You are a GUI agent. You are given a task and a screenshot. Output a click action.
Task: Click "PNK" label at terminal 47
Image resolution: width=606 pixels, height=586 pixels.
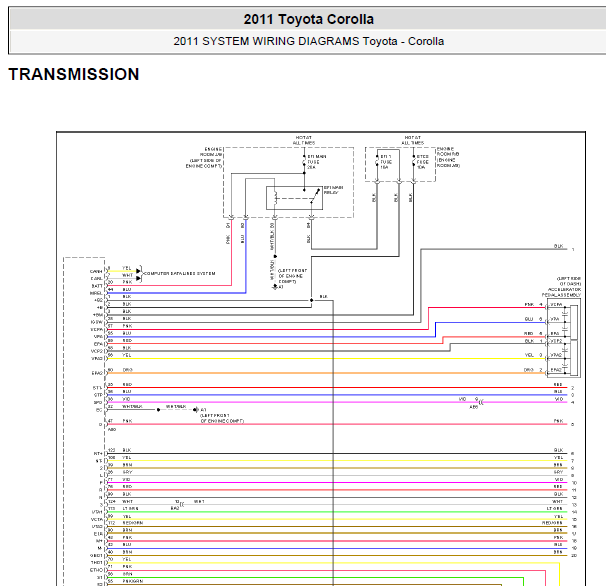tap(128, 421)
